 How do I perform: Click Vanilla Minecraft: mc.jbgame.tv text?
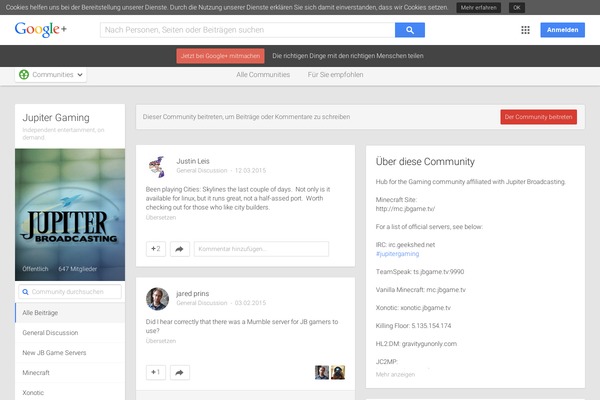click(421, 290)
